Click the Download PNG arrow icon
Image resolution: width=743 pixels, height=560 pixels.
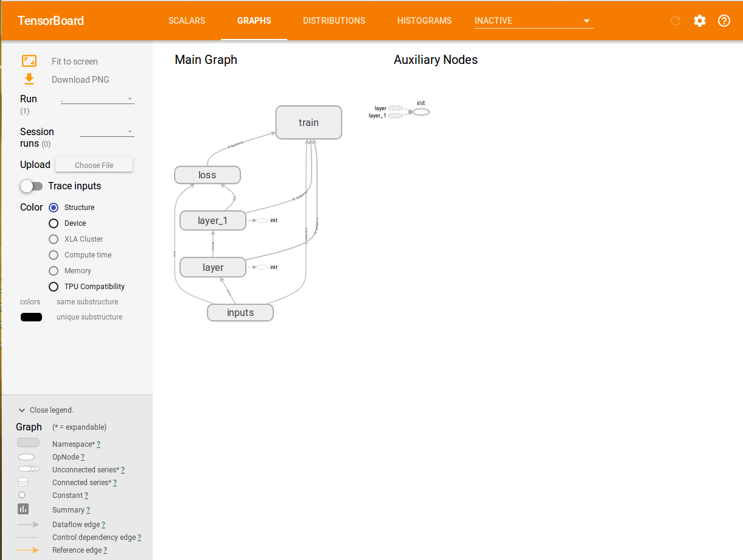29,79
